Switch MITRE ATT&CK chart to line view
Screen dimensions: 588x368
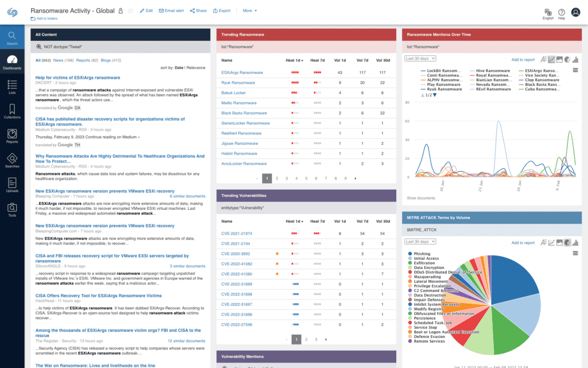tap(551, 243)
